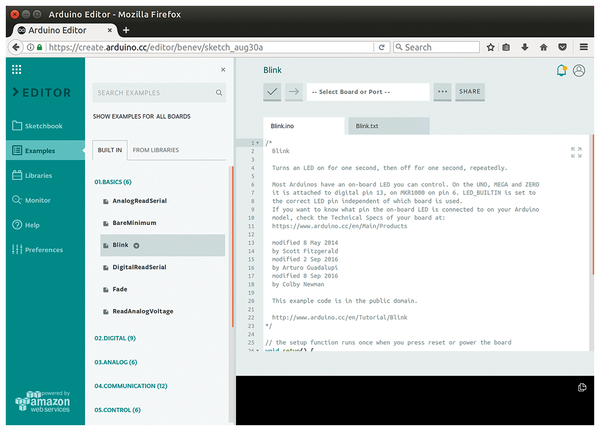The width and height of the screenshot is (600, 431).
Task: Close the examples panel with X
Action: 223,69
